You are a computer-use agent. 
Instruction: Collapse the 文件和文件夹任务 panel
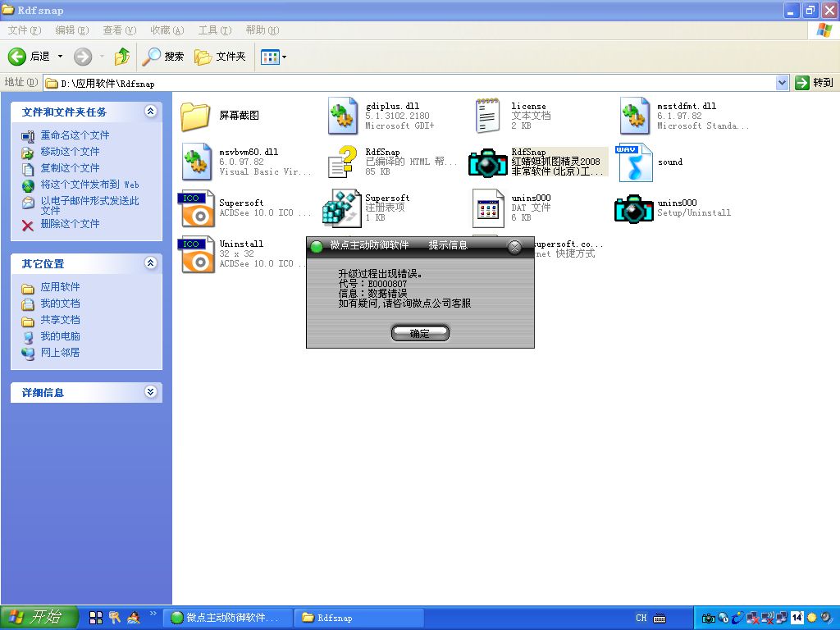[x=151, y=112]
